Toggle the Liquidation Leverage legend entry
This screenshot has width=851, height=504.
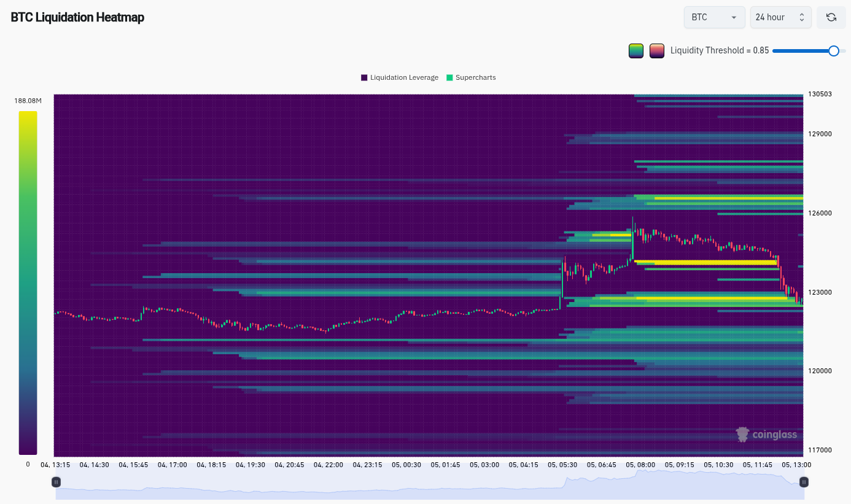pos(400,77)
